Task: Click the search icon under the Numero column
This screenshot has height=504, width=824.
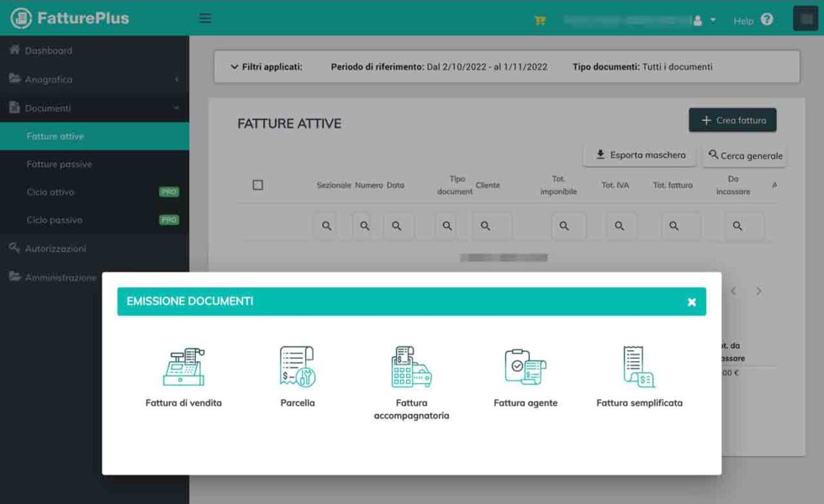Action: 364,225
